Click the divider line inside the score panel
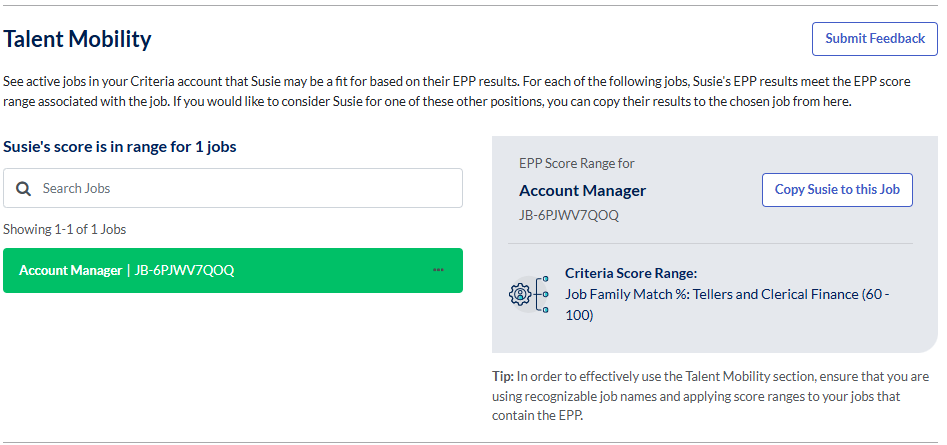The height and width of the screenshot is (445, 947). 710,243
